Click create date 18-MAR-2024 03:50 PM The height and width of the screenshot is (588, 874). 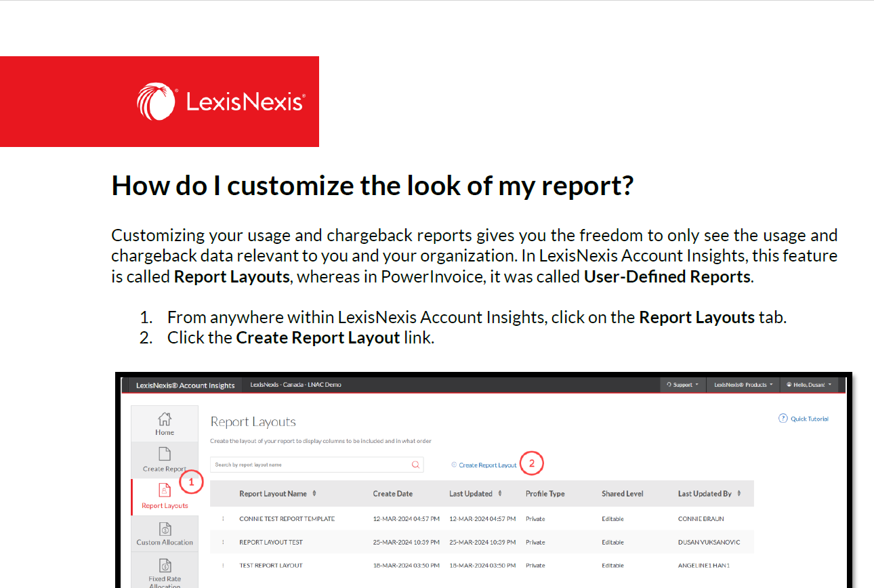coord(407,565)
